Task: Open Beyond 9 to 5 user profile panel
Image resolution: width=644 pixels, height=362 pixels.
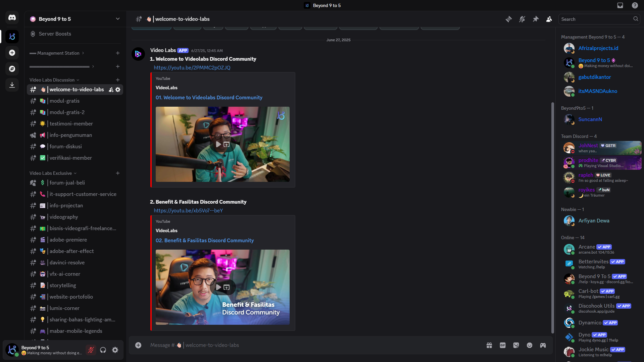Action: pos(44,350)
